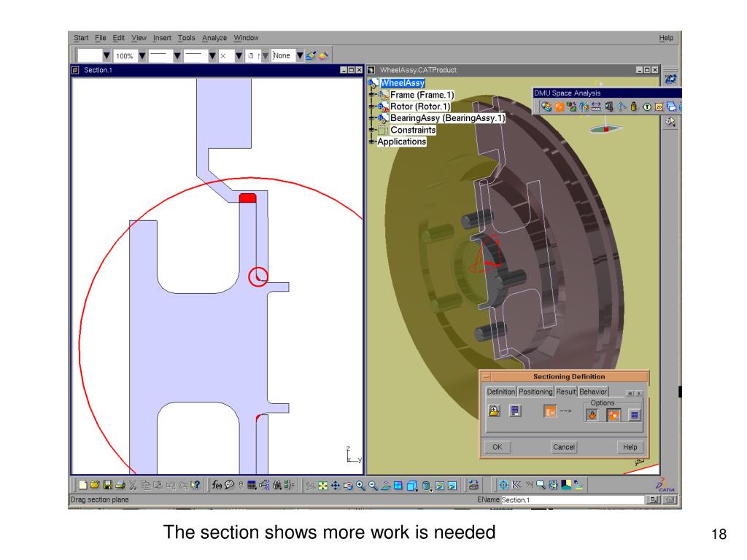Click the Zoom In magnifier icon

pos(360,486)
